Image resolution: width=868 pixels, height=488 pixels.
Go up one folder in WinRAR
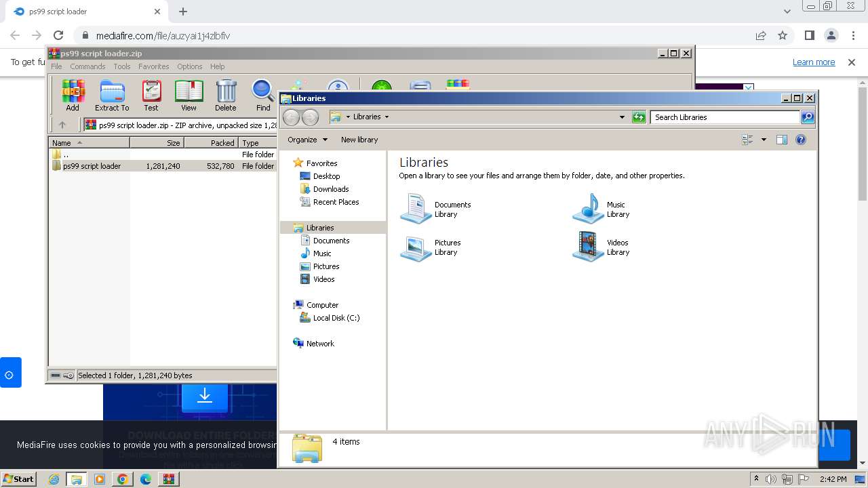tap(62, 125)
